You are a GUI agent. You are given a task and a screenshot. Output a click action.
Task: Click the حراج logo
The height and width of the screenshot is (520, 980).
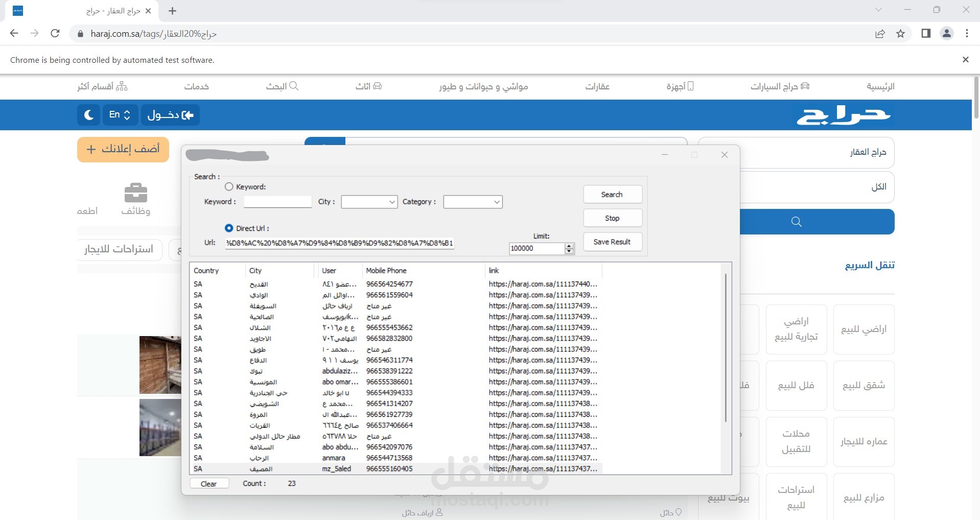(844, 115)
